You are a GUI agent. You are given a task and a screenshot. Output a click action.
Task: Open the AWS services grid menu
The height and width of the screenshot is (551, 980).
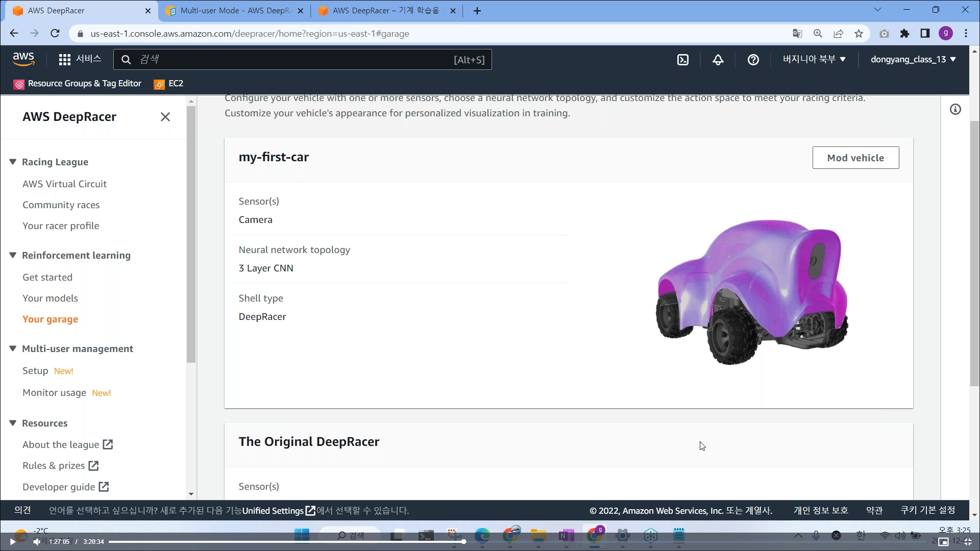pyautogui.click(x=65, y=60)
